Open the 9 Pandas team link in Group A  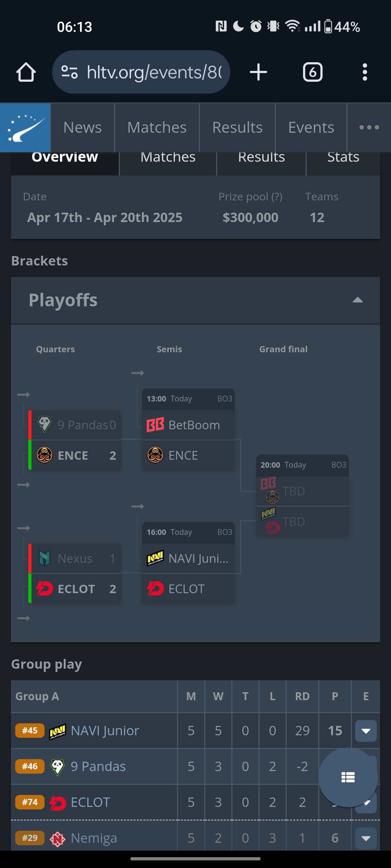click(98, 766)
